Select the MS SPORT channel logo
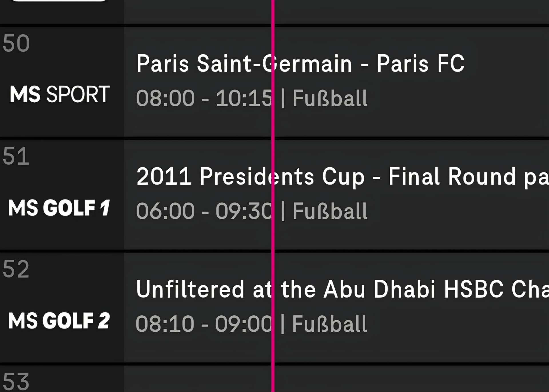The height and width of the screenshot is (392, 549). coord(60,94)
